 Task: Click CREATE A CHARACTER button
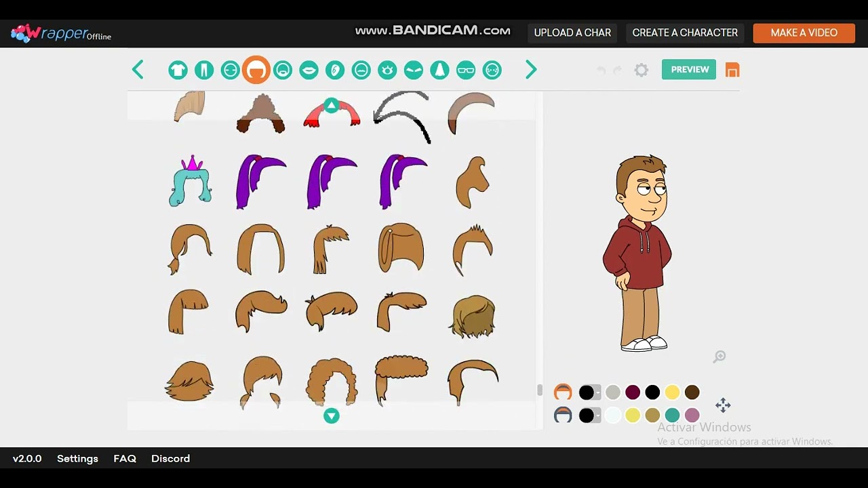pos(685,33)
